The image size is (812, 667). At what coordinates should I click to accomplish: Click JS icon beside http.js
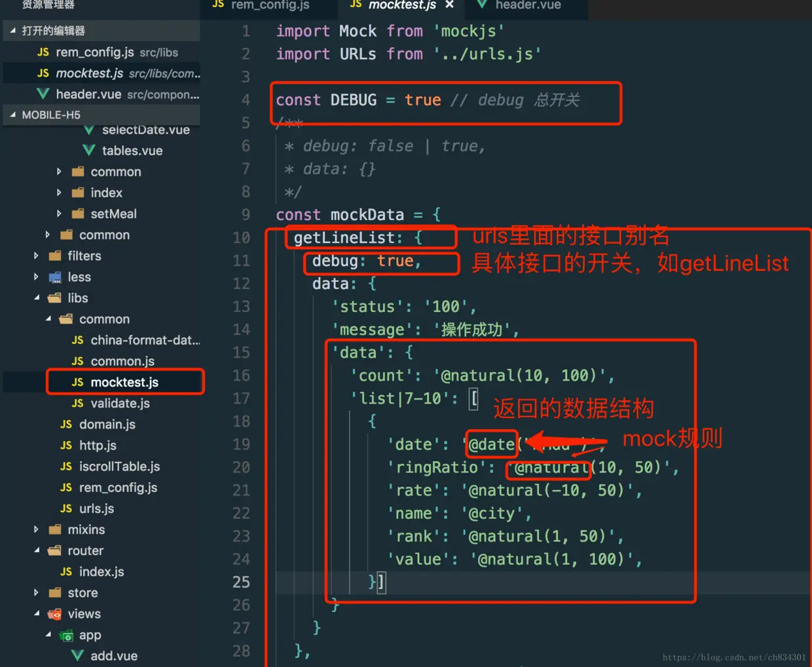[x=66, y=446]
